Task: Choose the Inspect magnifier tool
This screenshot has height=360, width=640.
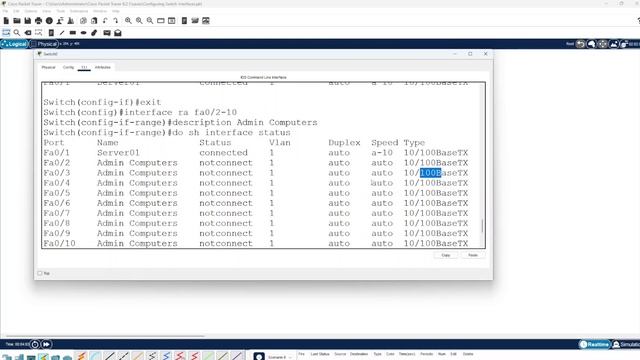Action: (x=17, y=33)
